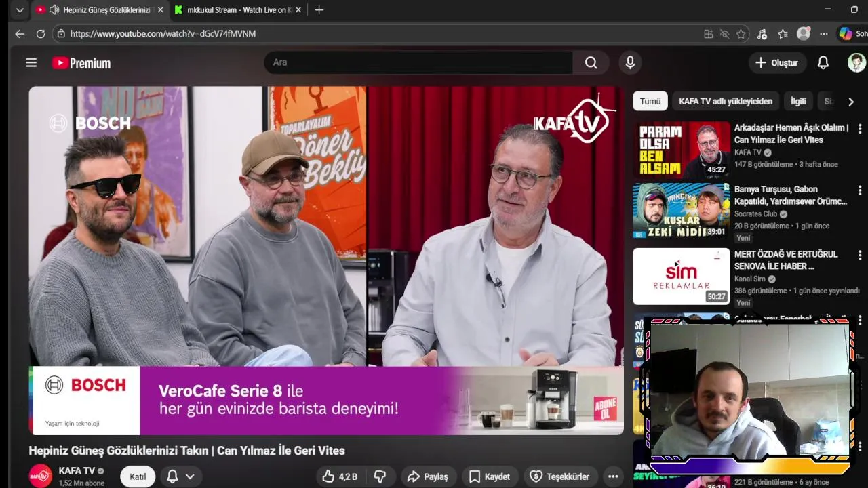Open more actions three-dot under video

[x=613, y=476]
